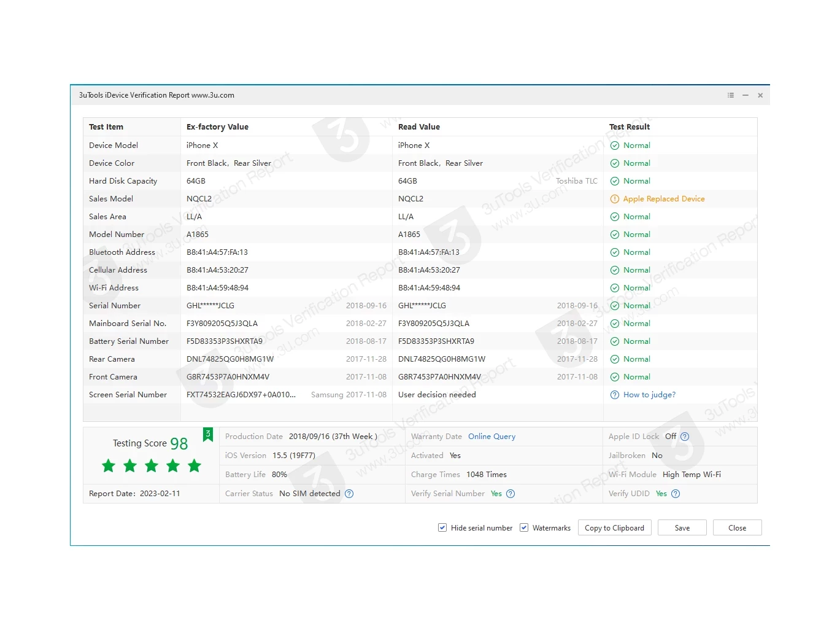Click the iOS Version 15.5 (19F77) value

pyautogui.click(x=294, y=456)
